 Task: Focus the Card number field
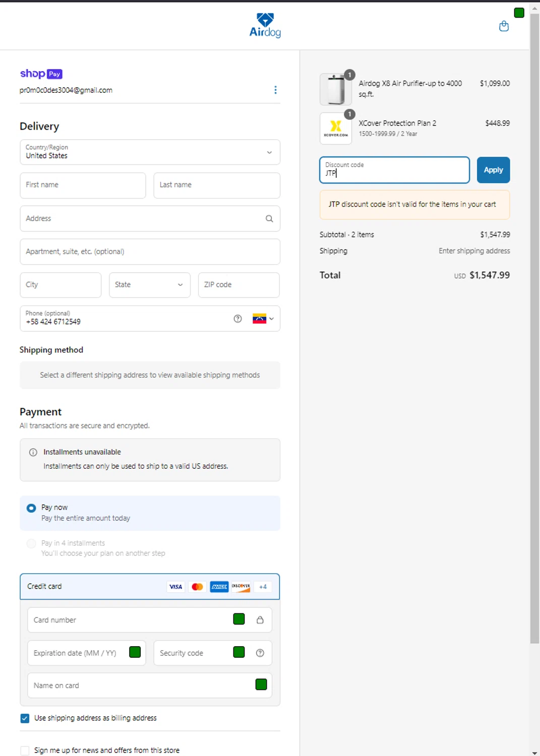pos(150,620)
